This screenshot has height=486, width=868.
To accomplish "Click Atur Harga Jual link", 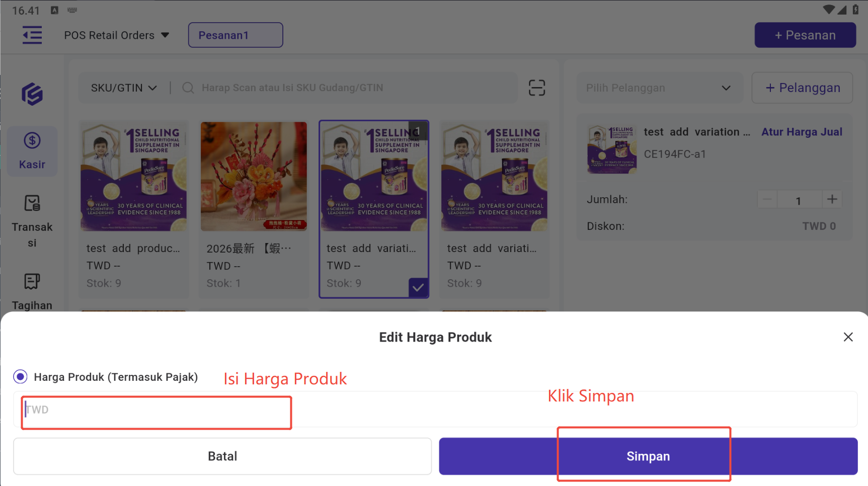I will click(802, 132).
